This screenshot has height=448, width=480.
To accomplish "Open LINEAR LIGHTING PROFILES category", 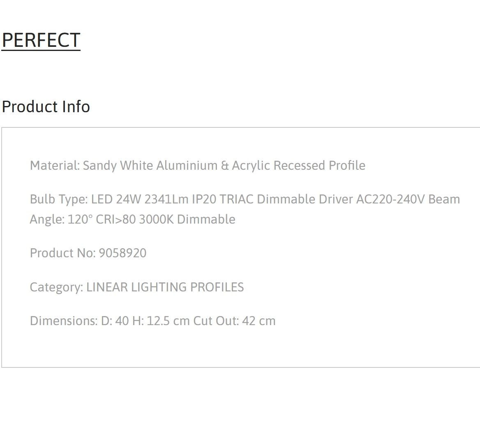I will click(x=165, y=287).
